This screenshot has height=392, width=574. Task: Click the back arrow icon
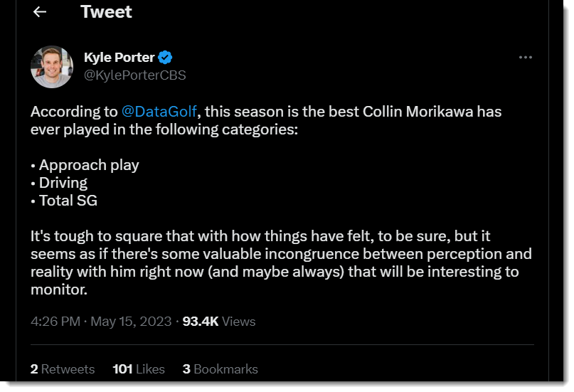pos(40,12)
